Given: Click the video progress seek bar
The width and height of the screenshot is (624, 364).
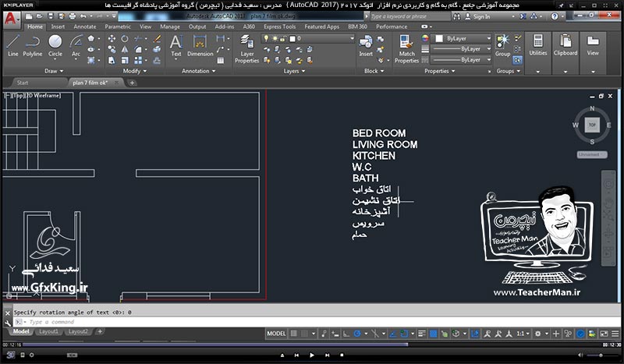Looking at the screenshot, I should (311, 345).
